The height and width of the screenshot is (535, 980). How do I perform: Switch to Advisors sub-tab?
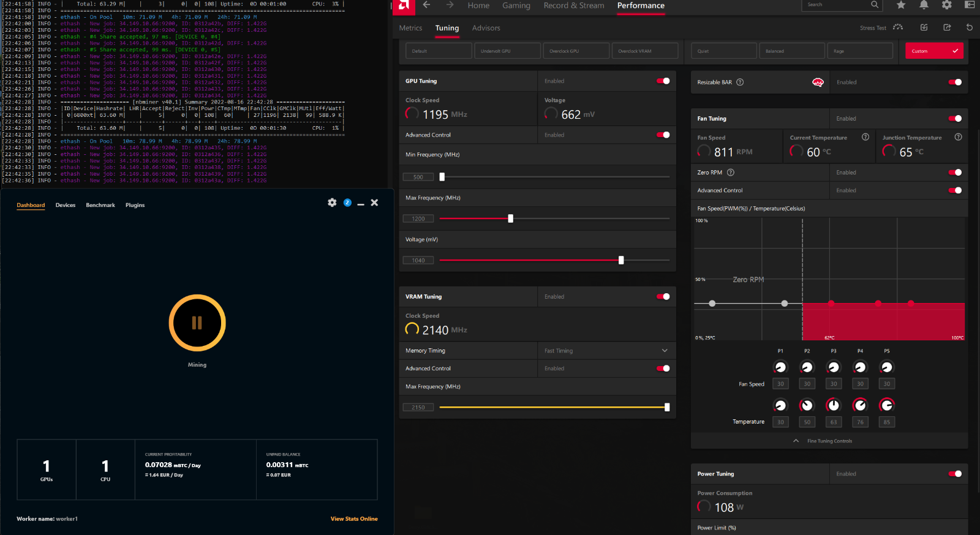[x=486, y=28]
